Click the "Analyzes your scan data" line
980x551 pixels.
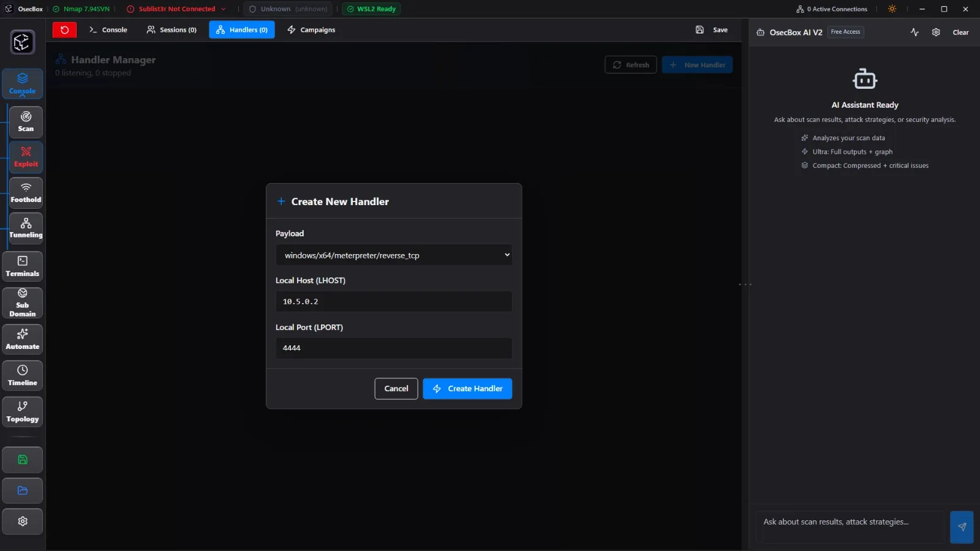point(848,138)
